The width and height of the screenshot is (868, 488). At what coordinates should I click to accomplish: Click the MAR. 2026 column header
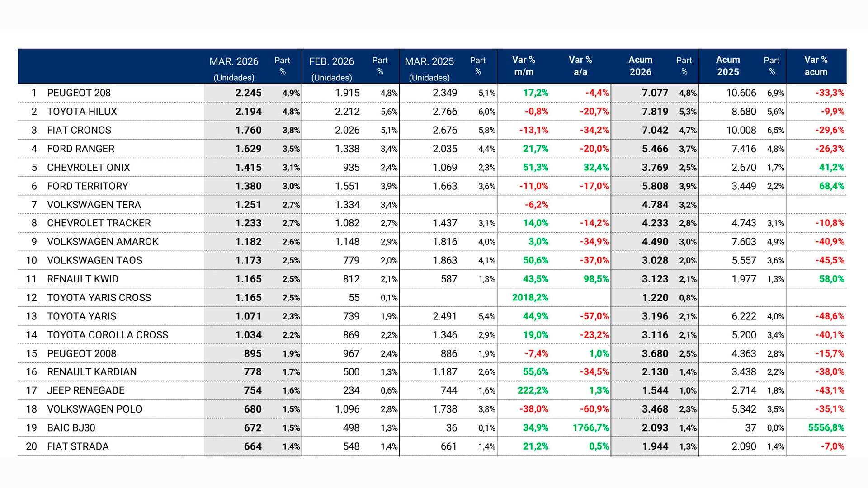click(x=234, y=62)
